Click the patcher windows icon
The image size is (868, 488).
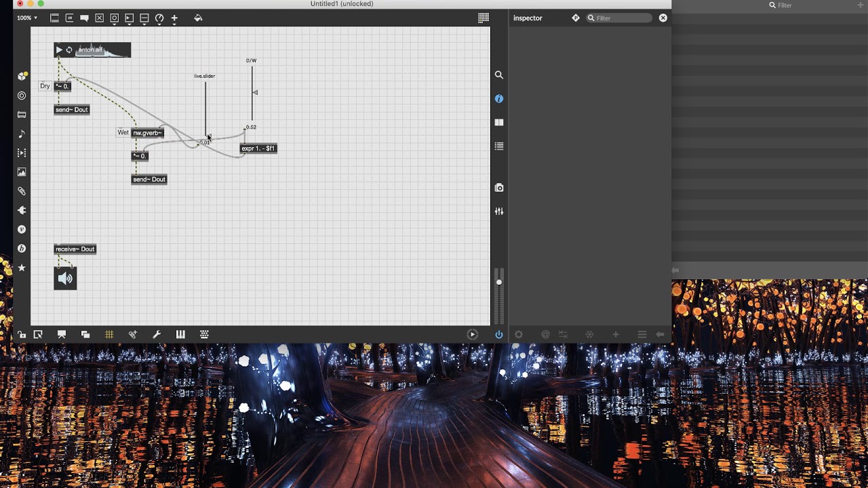pos(85,335)
